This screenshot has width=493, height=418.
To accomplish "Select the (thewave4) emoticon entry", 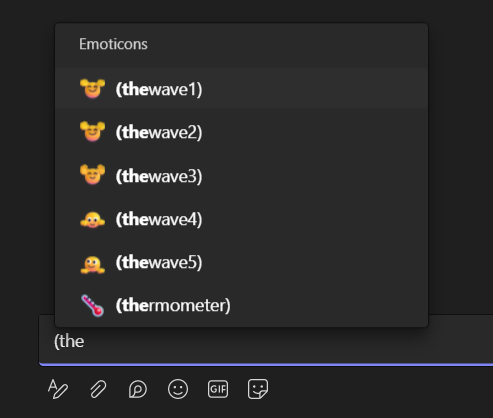I will click(241, 219).
